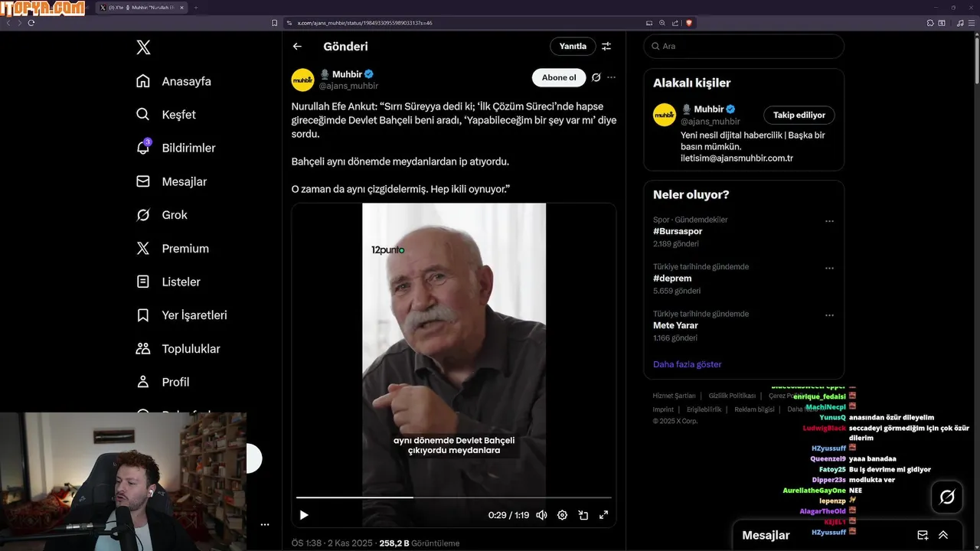The height and width of the screenshot is (551, 980).
Task: Mute the video with the speaker icon
Action: click(x=541, y=515)
